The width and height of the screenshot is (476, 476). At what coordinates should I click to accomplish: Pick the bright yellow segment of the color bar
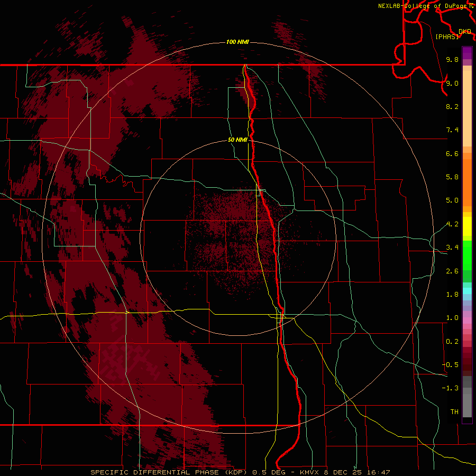tap(467, 226)
